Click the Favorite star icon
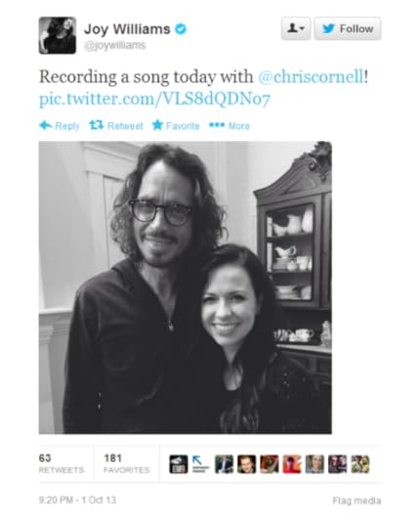 click(157, 125)
